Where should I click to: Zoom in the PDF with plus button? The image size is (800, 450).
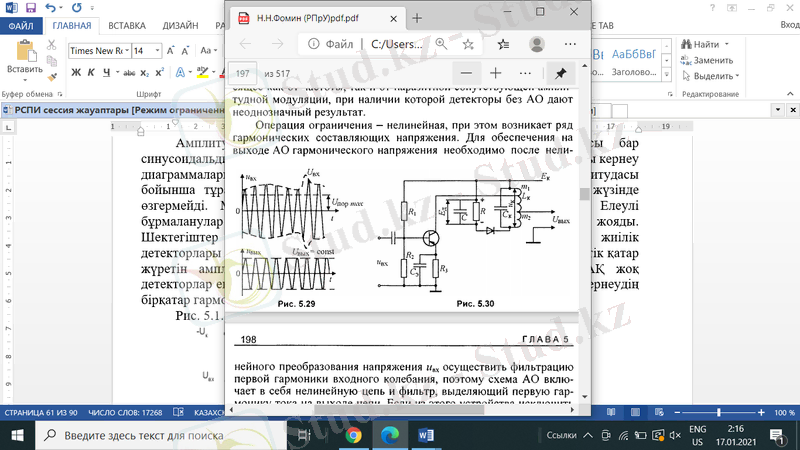click(495, 74)
